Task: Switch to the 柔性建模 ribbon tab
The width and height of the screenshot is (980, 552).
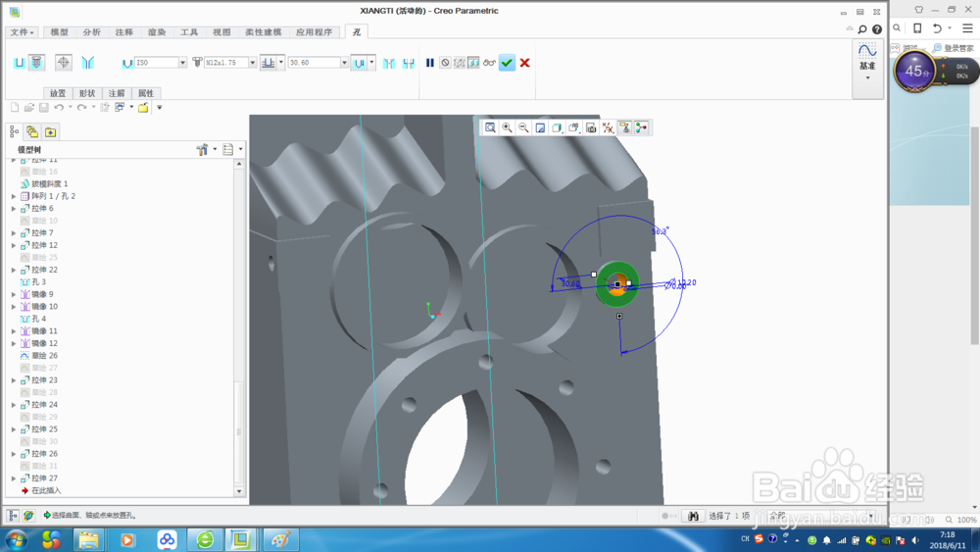Action: [263, 32]
